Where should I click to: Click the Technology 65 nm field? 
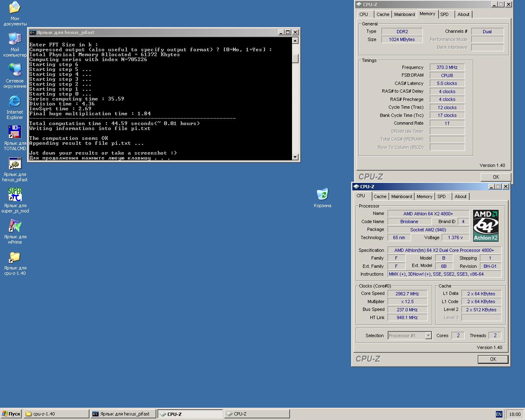[x=399, y=237]
